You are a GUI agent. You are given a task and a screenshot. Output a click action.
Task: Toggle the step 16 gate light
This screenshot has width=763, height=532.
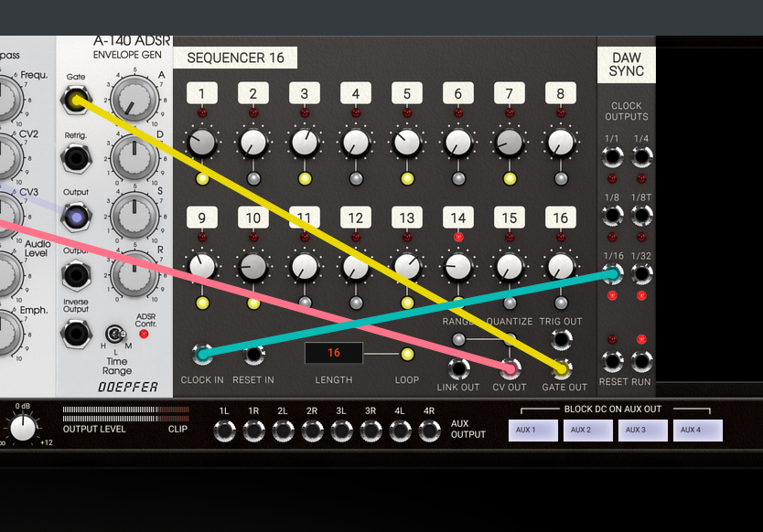tap(561, 303)
